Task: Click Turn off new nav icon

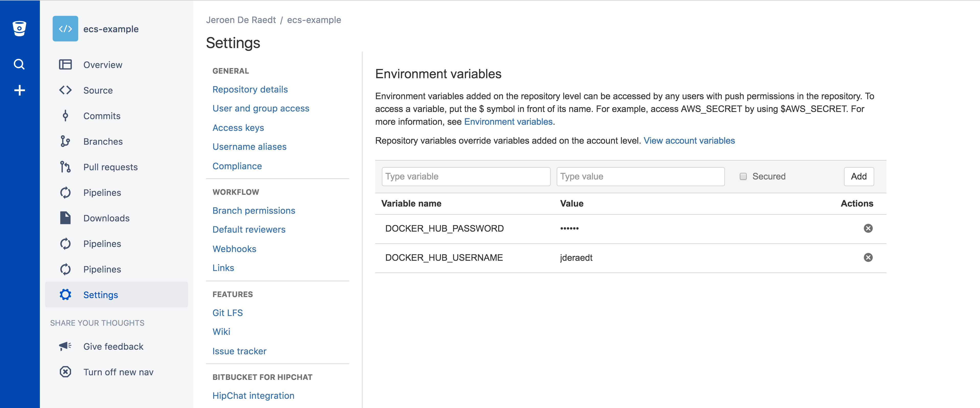Action: pyautogui.click(x=65, y=371)
